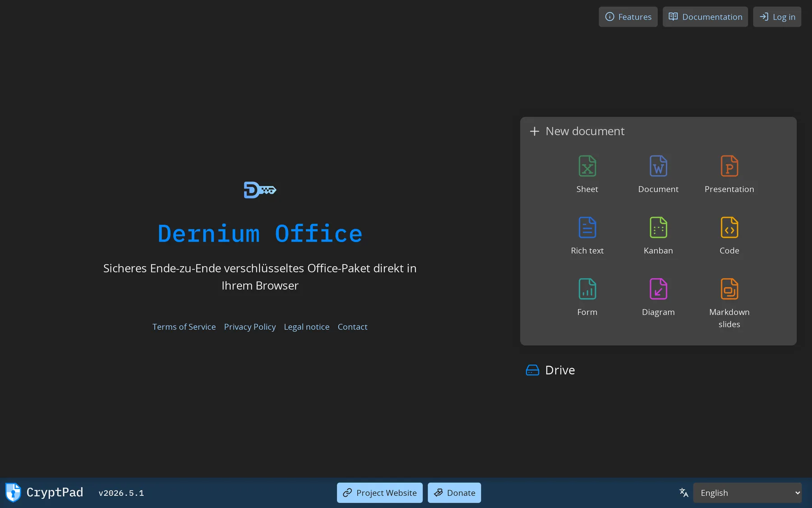Open the Legal notice link
The width and height of the screenshot is (812, 508).
click(307, 326)
